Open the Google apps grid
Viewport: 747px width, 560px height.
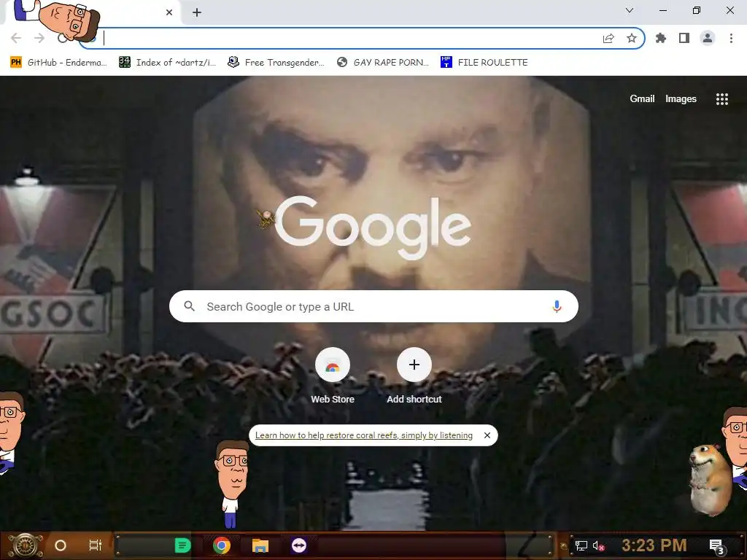pyautogui.click(x=722, y=99)
